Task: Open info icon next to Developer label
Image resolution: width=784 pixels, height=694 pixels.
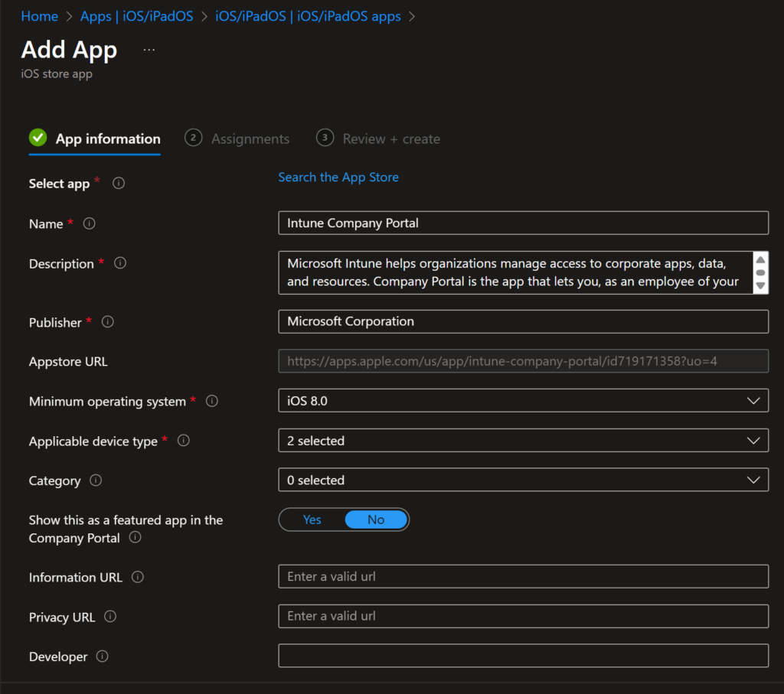Action: point(102,656)
